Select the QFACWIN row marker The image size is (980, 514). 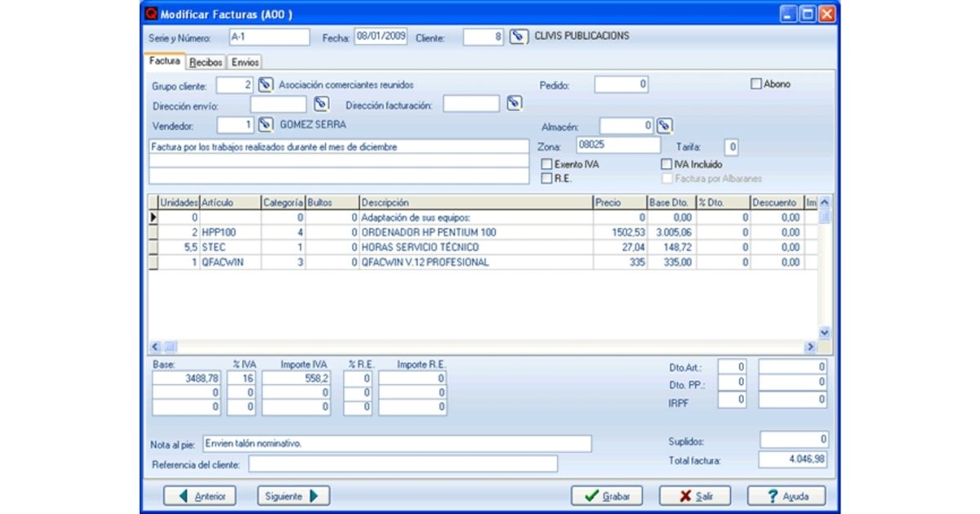pyautogui.click(x=153, y=263)
